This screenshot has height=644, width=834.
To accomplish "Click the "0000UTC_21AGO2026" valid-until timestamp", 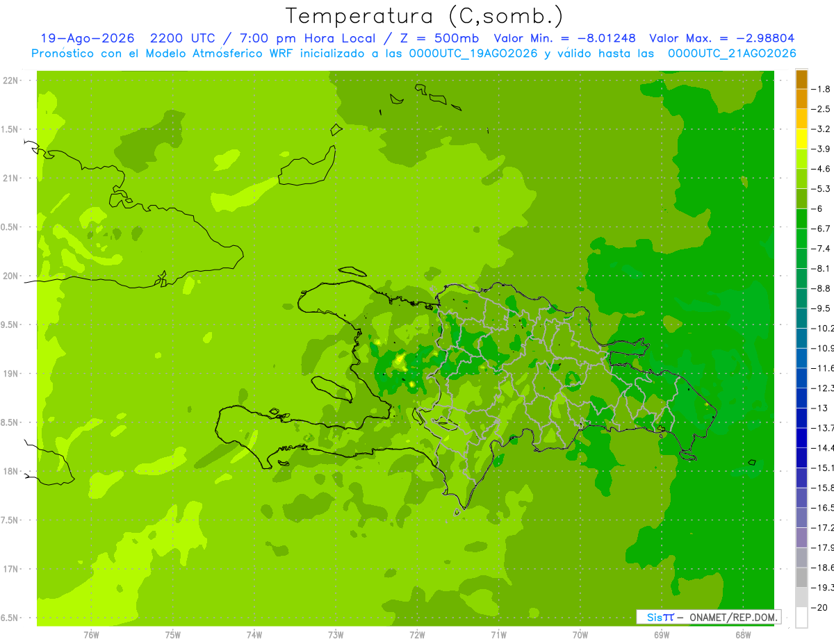I will click(732, 53).
